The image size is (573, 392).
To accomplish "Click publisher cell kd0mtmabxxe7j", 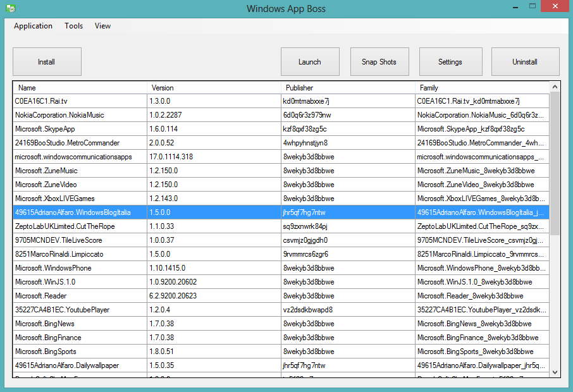I will coord(348,101).
